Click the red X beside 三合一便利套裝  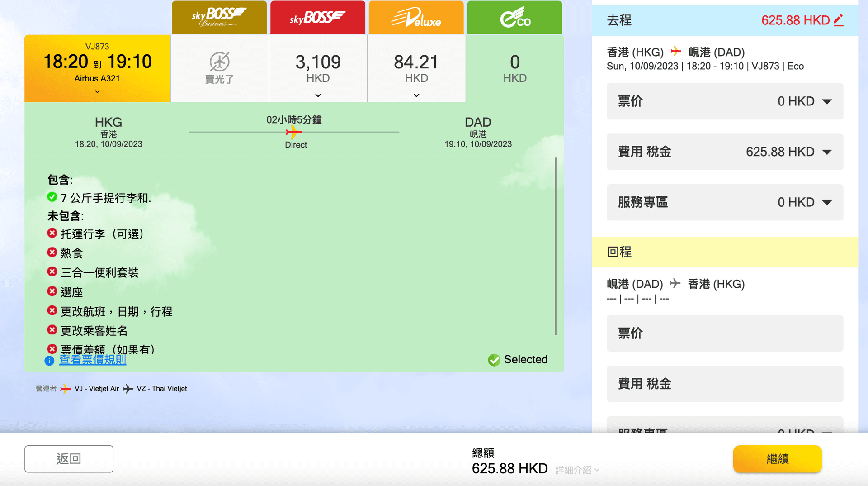click(x=52, y=272)
